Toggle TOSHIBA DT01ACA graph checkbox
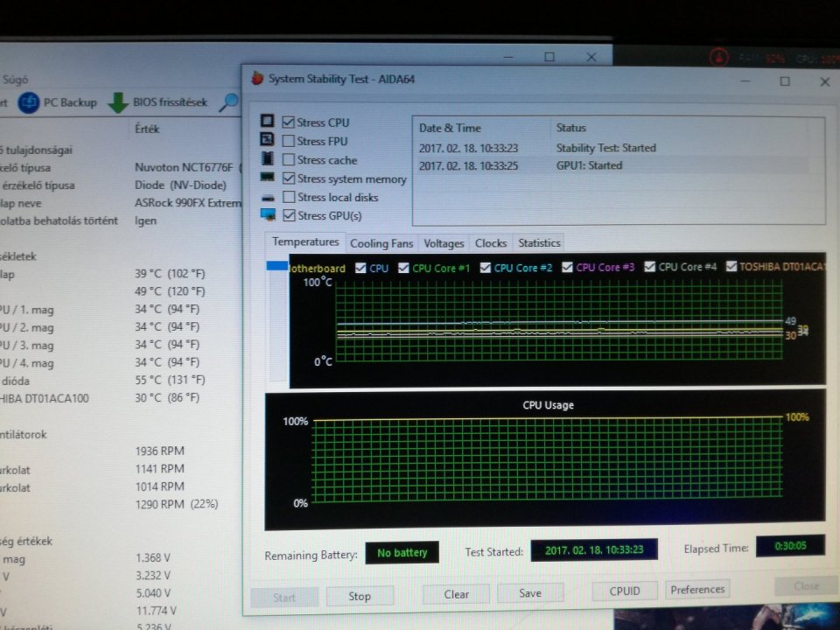 click(731, 266)
